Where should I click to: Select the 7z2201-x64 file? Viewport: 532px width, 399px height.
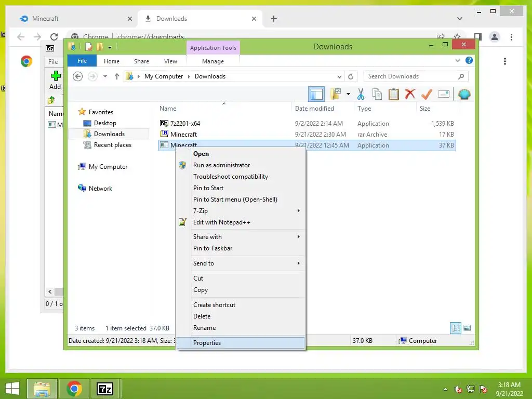click(x=307, y=124)
